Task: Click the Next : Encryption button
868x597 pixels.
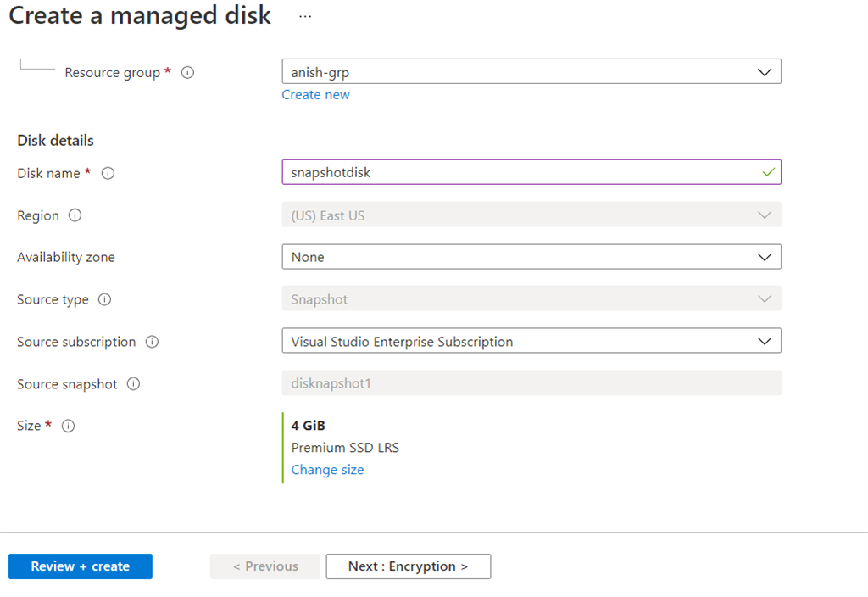Action: [x=408, y=566]
